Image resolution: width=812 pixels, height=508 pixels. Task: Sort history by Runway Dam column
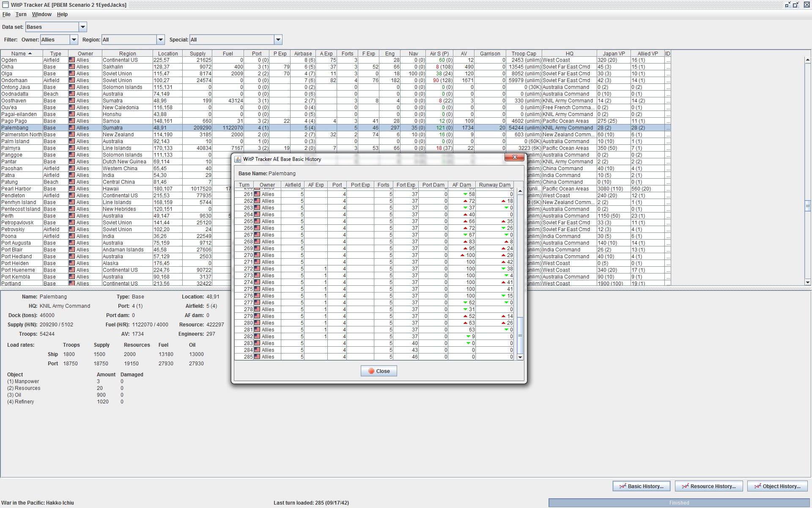pyautogui.click(x=494, y=185)
